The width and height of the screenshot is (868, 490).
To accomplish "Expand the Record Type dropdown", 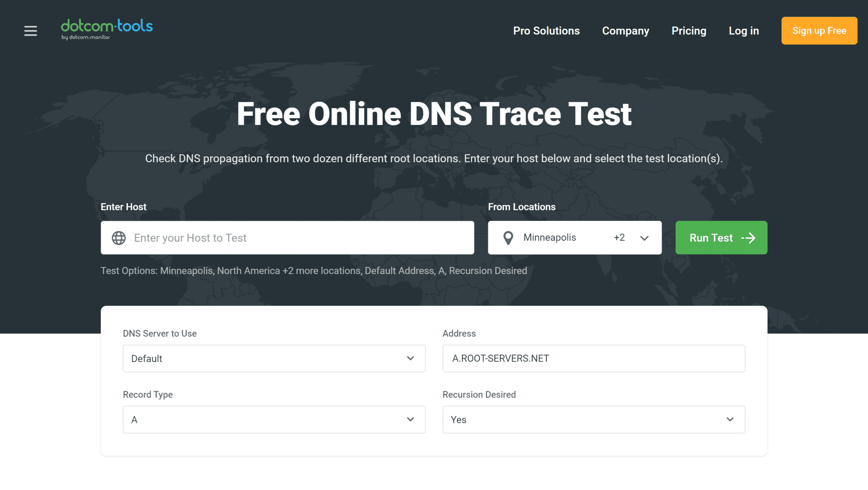I will coord(274,419).
